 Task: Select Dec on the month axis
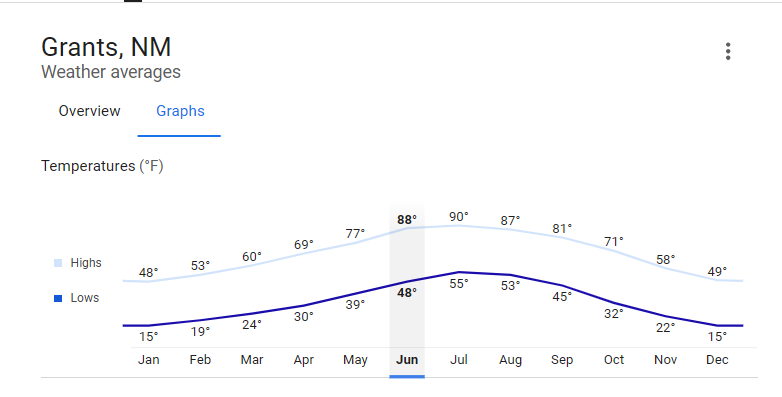tap(717, 360)
